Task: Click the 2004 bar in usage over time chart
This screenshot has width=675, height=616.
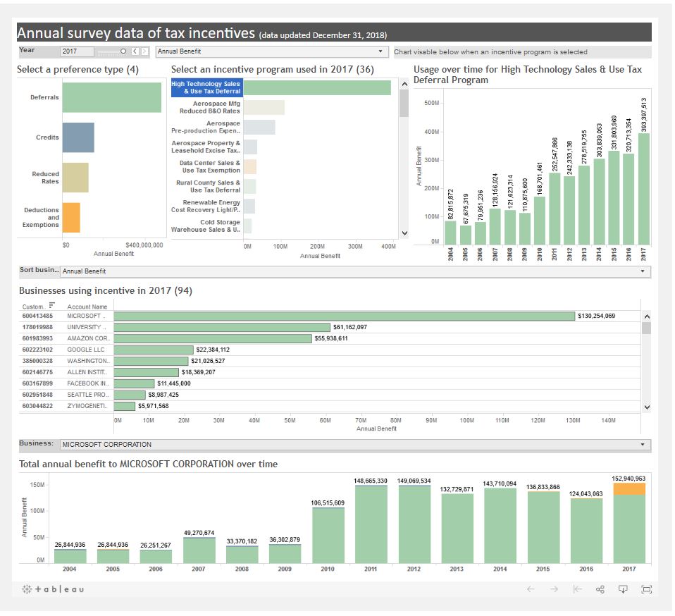Action: pos(450,233)
